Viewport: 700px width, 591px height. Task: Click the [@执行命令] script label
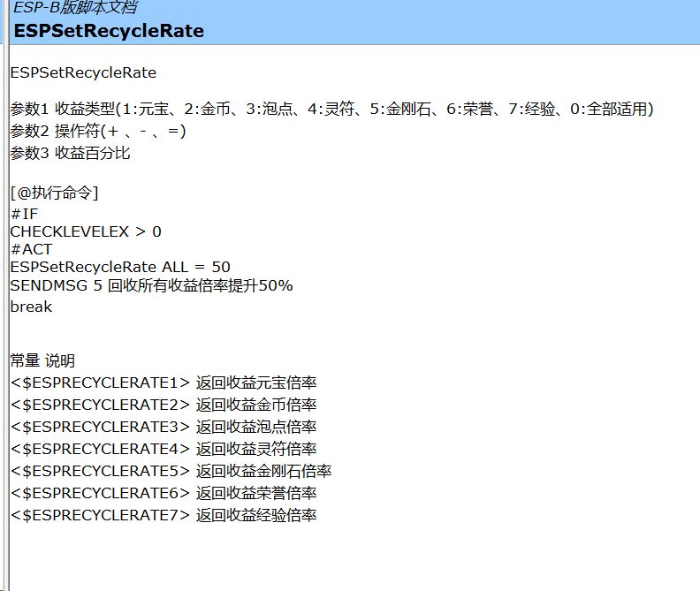54,193
